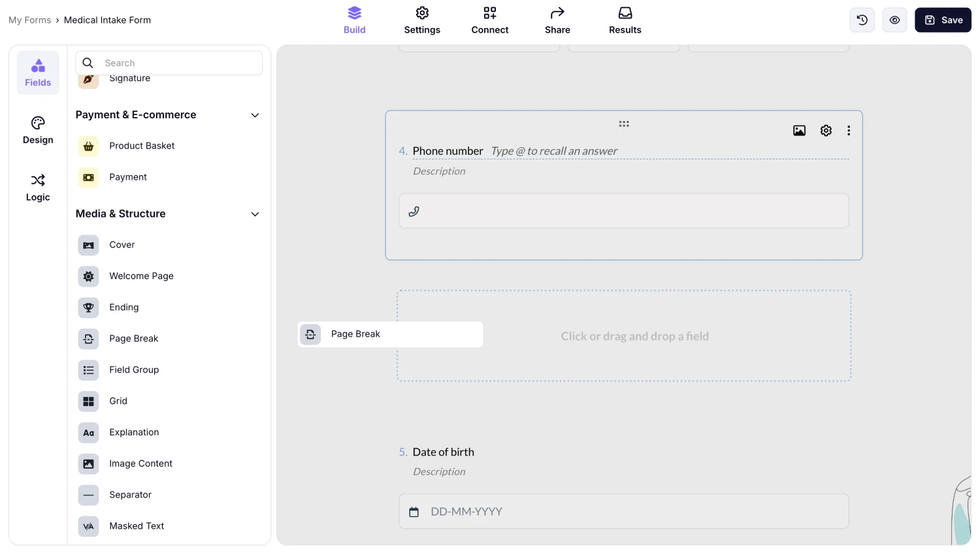Open the three-dot menu on Phone number field
Screen dimensions: 980x553
[x=848, y=130]
